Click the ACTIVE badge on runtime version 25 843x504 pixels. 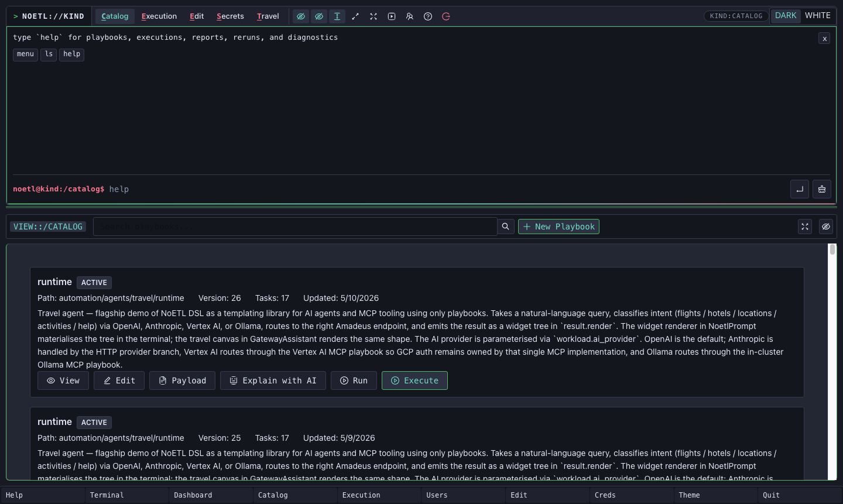[94, 423]
